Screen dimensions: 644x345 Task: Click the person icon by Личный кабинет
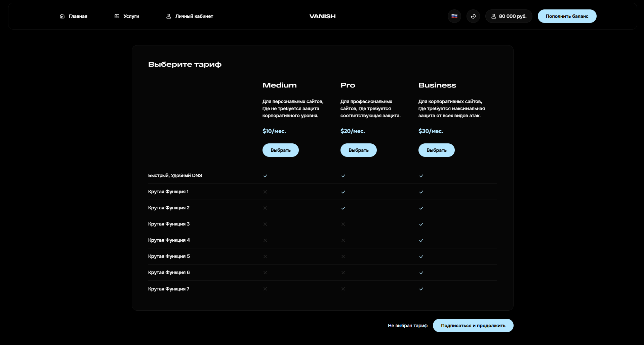[x=168, y=16]
